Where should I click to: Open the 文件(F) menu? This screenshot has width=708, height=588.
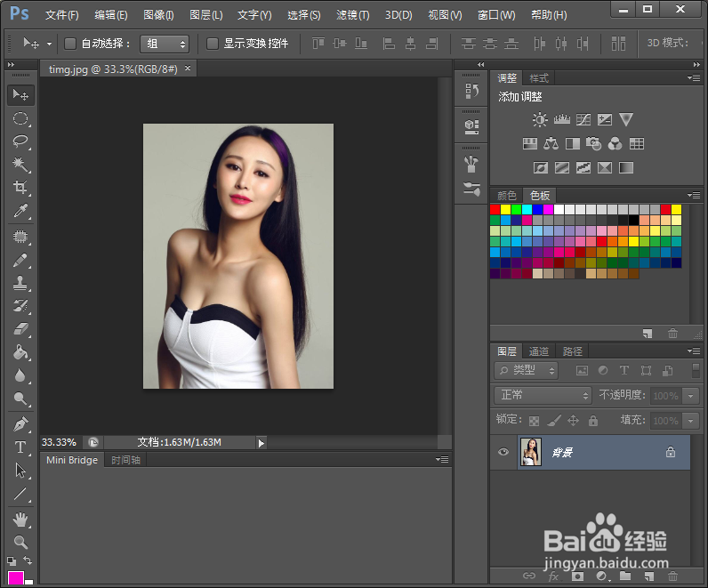click(62, 15)
